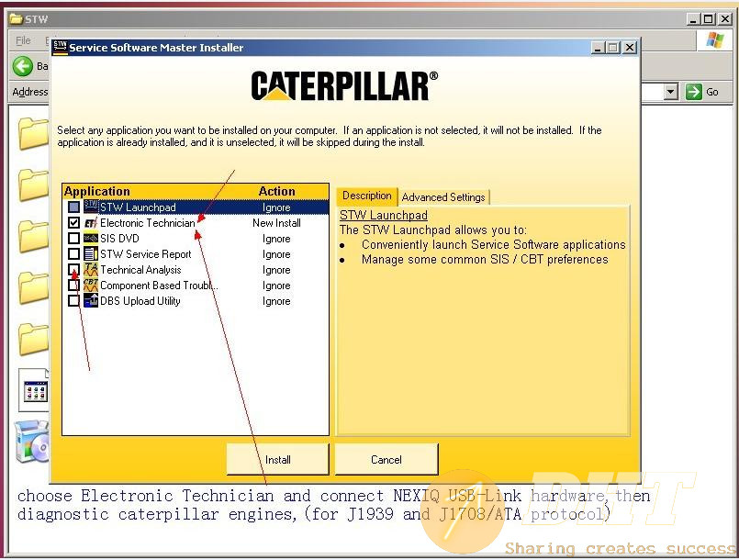
Task: Minimize the Service Software Master Installer window
Action: pyautogui.click(x=598, y=47)
